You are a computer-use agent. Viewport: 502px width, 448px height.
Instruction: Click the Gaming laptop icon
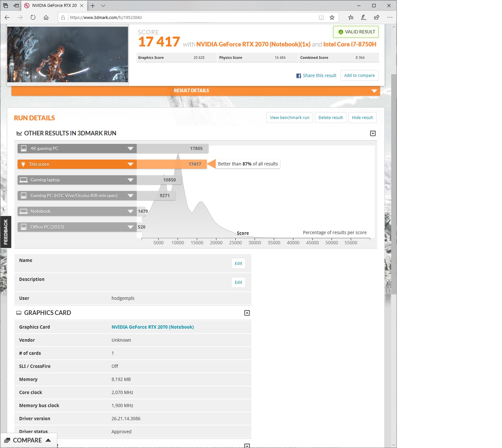click(x=24, y=180)
